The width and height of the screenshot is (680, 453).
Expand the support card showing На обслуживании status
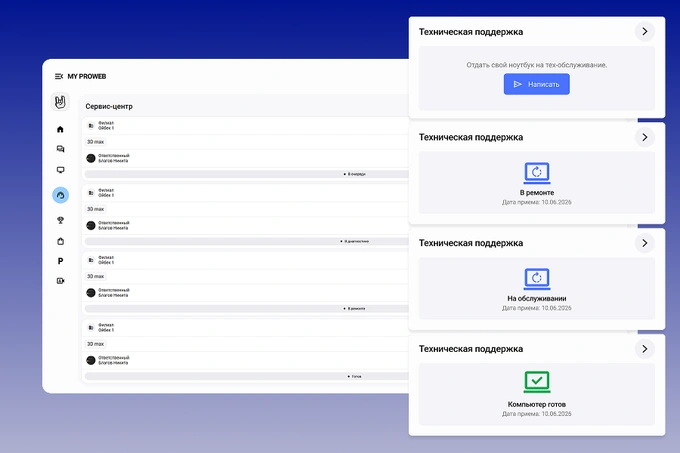click(x=644, y=243)
